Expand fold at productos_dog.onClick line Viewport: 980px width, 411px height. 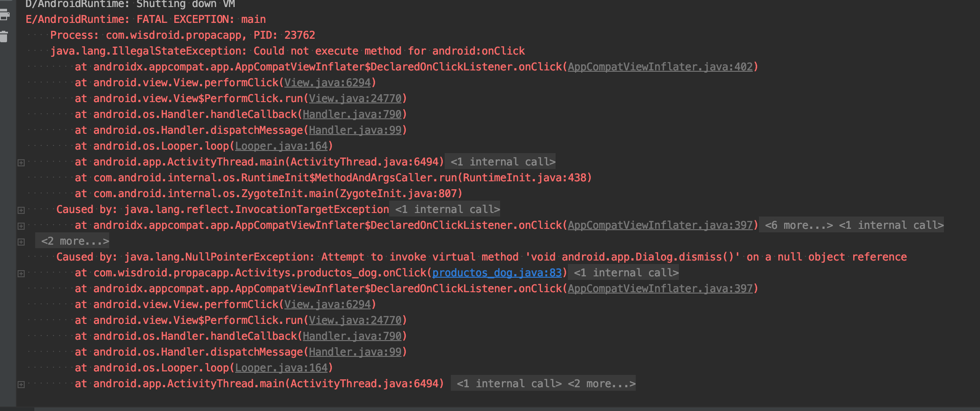point(21,274)
